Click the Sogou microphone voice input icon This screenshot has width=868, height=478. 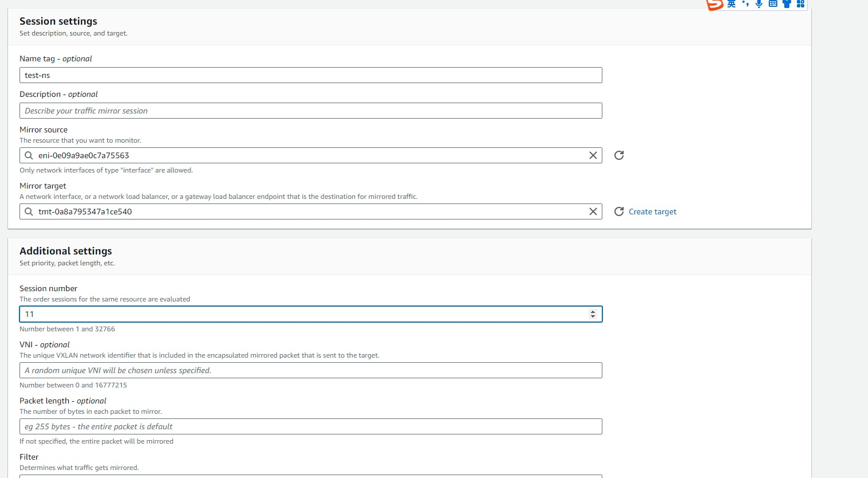(x=759, y=4)
